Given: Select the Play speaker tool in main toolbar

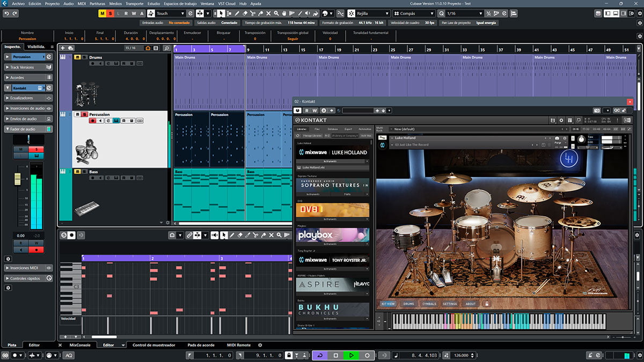Looking at the screenshot, I should point(308,13).
